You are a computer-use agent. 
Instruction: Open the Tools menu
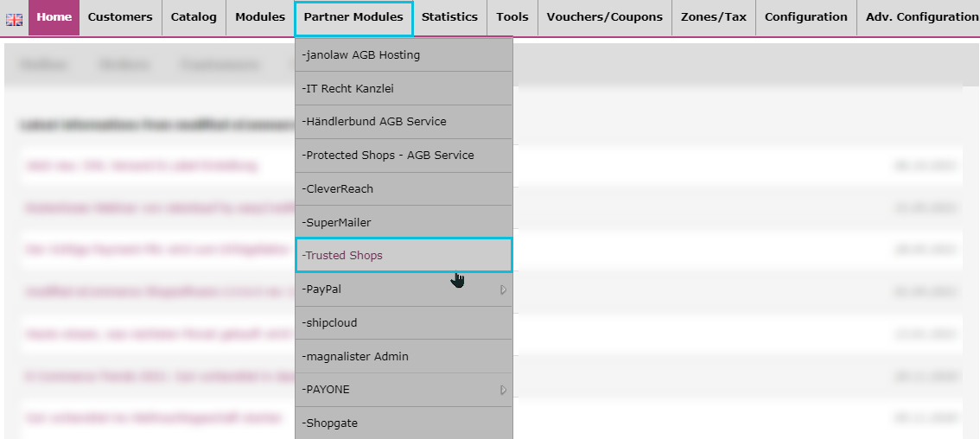[x=512, y=17]
